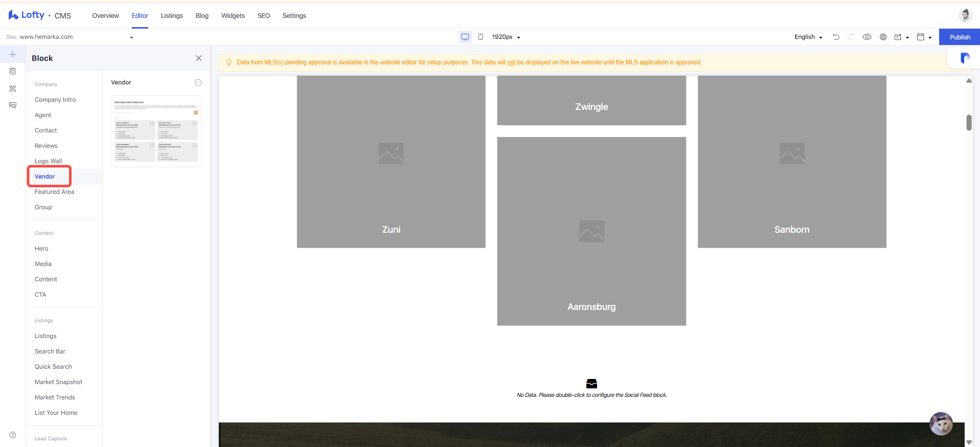Open the Lofty assistant floating icon

click(965, 58)
